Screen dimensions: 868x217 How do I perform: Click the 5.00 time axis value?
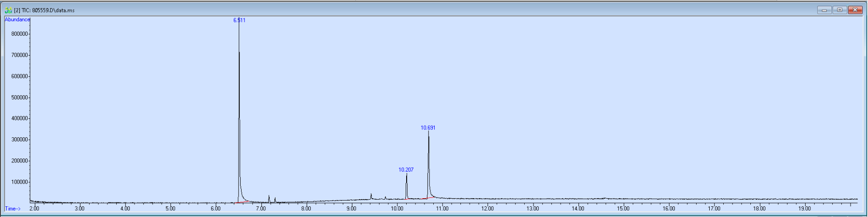[x=170, y=209]
